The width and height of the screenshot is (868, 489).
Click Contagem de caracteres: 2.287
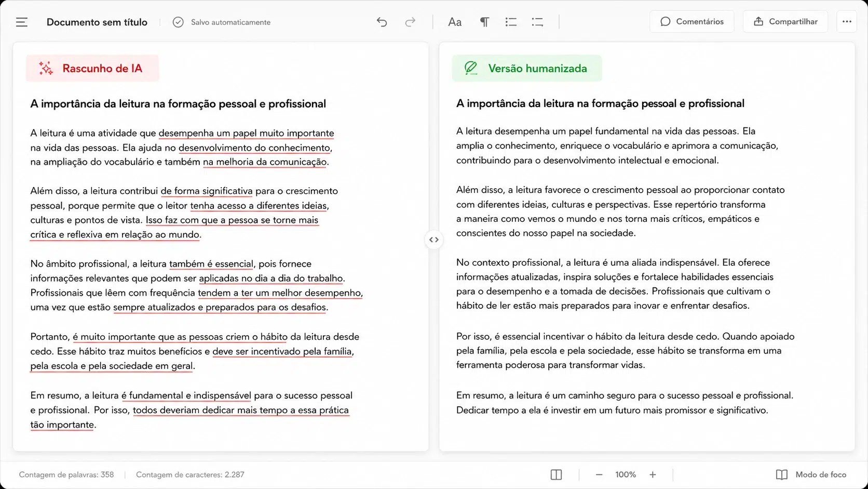click(x=190, y=474)
